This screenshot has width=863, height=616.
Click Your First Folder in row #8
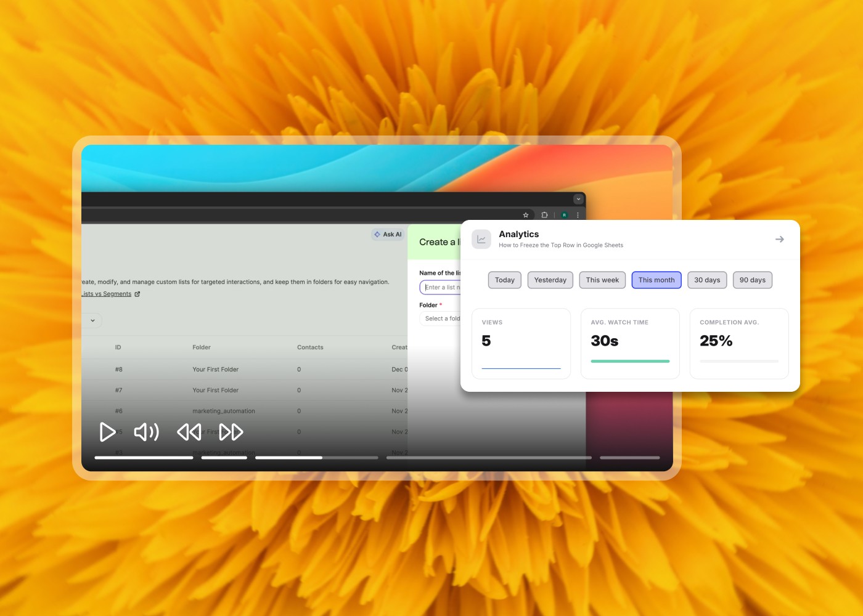pyautogui.click(x=216, y=370)
